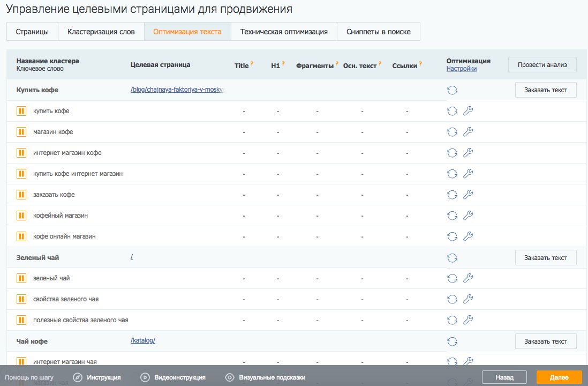588x386 pixels.
Task: Pause the 'зеленый чай' keyword
Action: (21, 278)
